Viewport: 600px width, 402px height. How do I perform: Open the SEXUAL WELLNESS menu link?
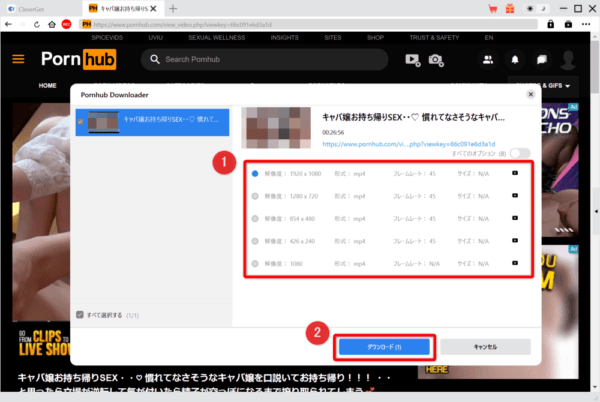[x=217, y=37]
